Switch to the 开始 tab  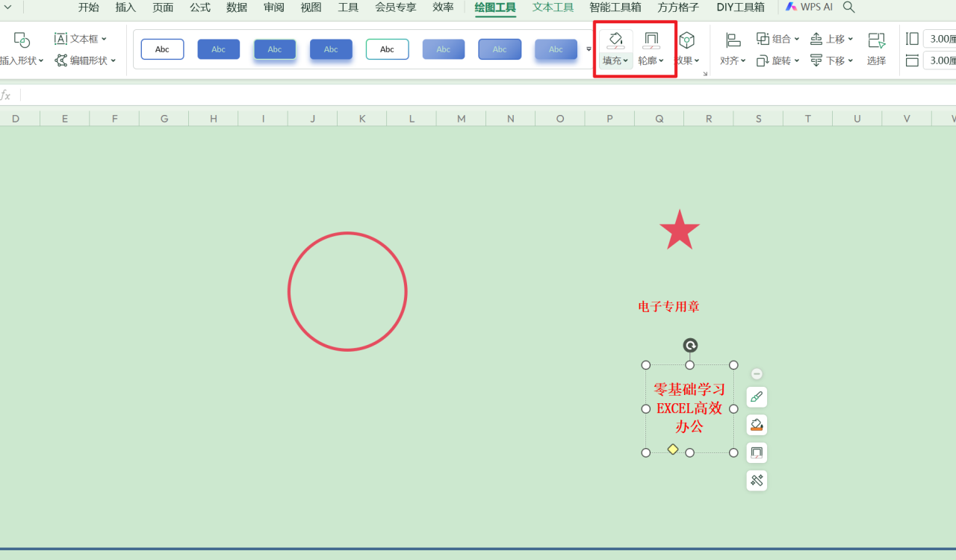coord(88,7)
